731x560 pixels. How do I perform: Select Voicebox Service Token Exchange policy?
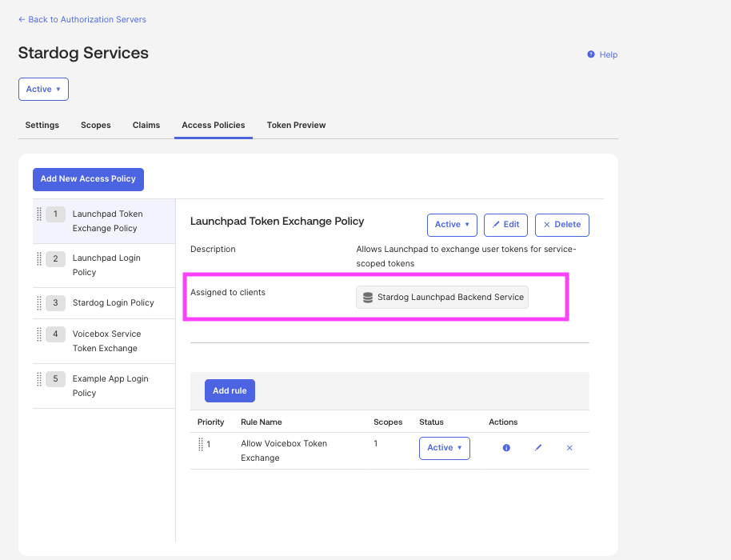click(104, 342)
